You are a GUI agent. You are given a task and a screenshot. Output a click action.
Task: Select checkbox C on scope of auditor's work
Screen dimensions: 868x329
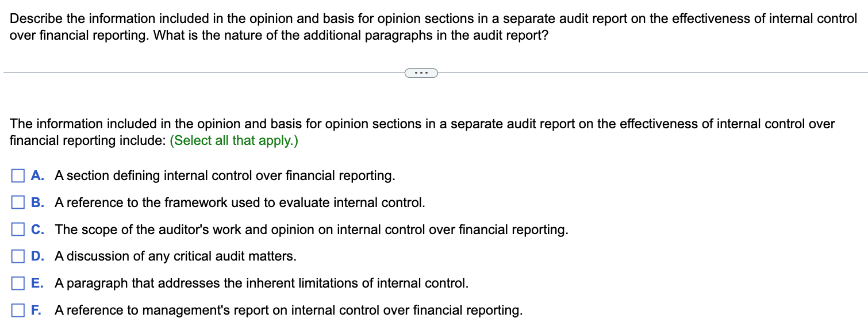18,230
